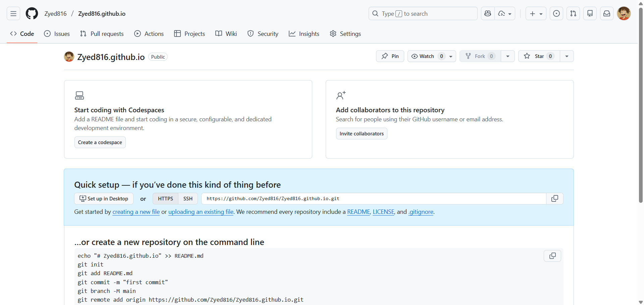The image size is (644, 305).
Task: Click 'git branch -M main' command text
Action: [107, 291]
